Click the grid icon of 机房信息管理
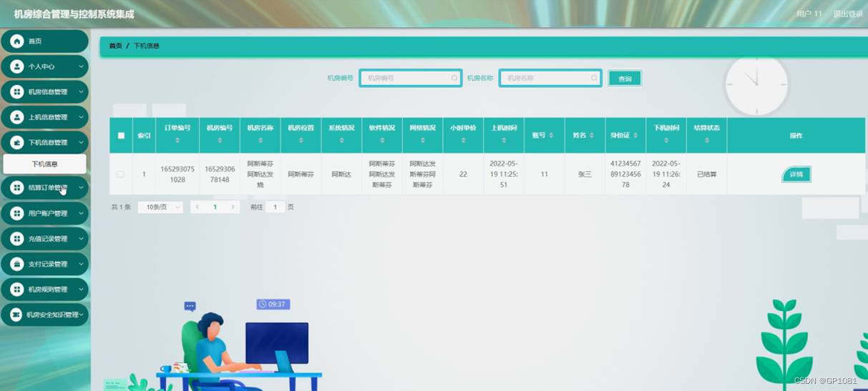Image resolution: width=868 pixels, height=391 pixels. click(x=17, y=91)
